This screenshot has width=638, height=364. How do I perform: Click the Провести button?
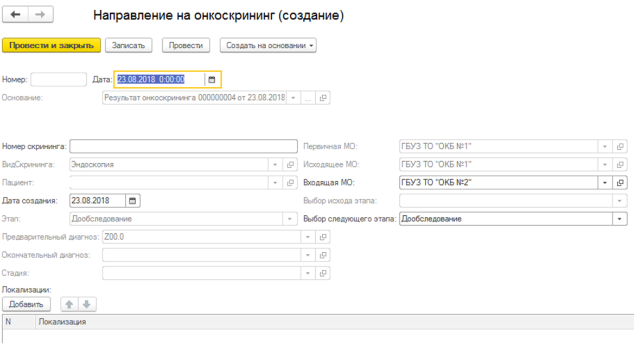click(x=186, y=46)
